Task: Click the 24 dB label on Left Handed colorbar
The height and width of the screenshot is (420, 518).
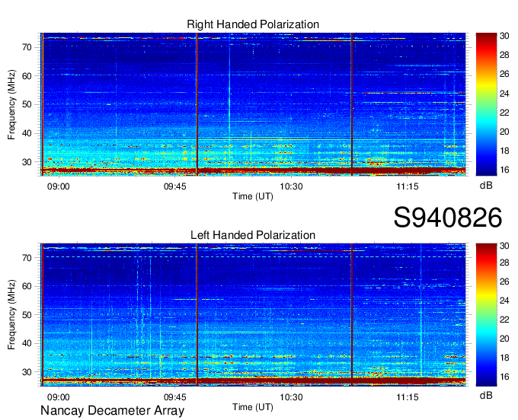Action: tap(504, 301)
